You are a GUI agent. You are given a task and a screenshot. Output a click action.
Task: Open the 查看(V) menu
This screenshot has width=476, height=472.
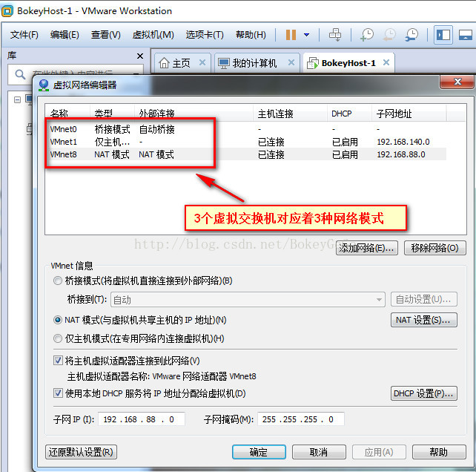pyautogui.click(x=105, y=35)
